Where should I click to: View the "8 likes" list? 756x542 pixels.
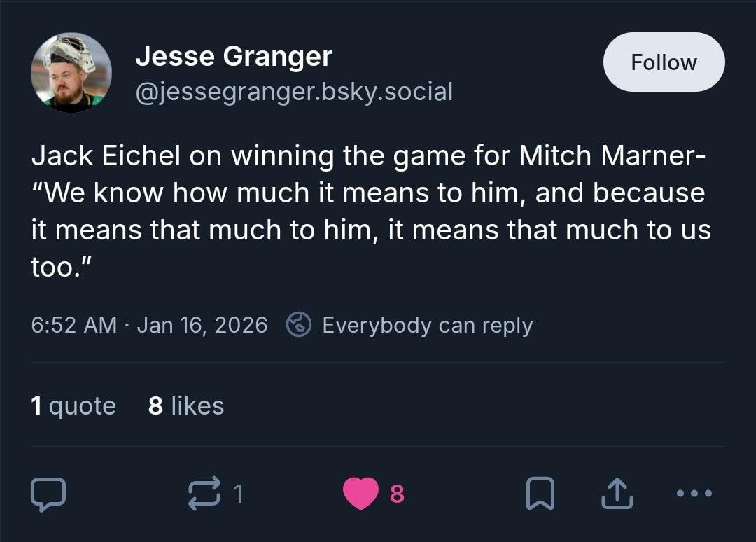pyautogui.click(x=186, y=405)
